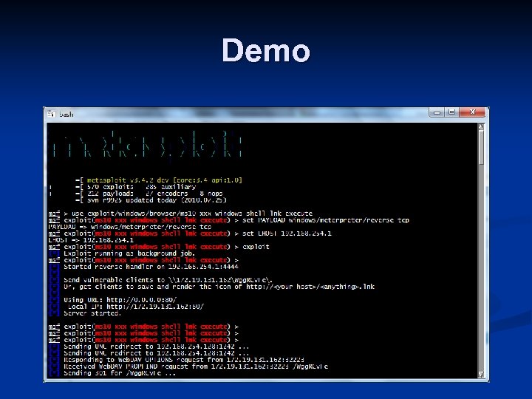Screen dimensions: 532x399
Task: Click "Started reverse handler on" line
Action: click(151, 267)
